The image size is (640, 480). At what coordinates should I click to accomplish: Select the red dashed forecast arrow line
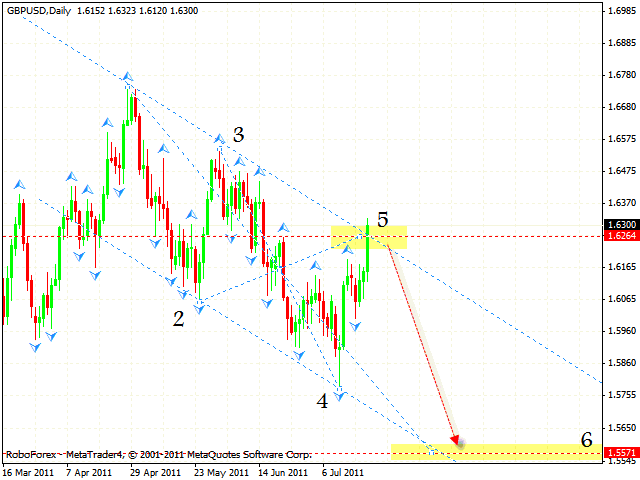tap(422, 343)
